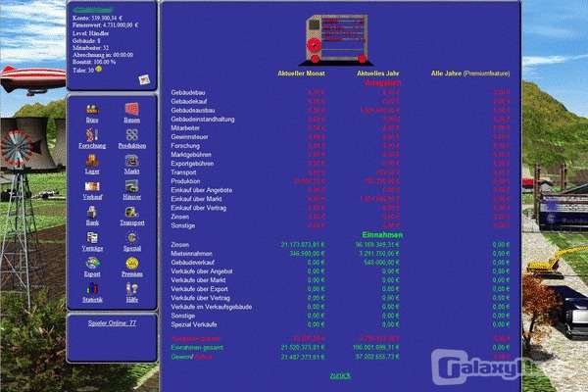Click the Büro office icon

click(92, 109)
